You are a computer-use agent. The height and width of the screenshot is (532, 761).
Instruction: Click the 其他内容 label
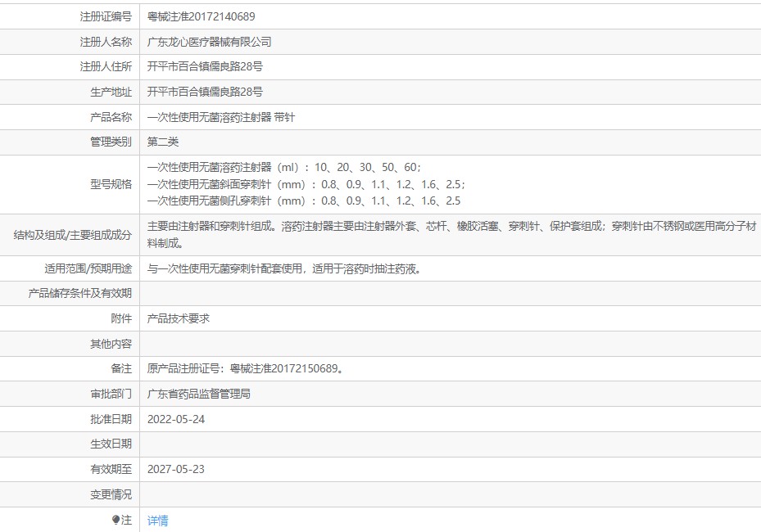(111, 344)
